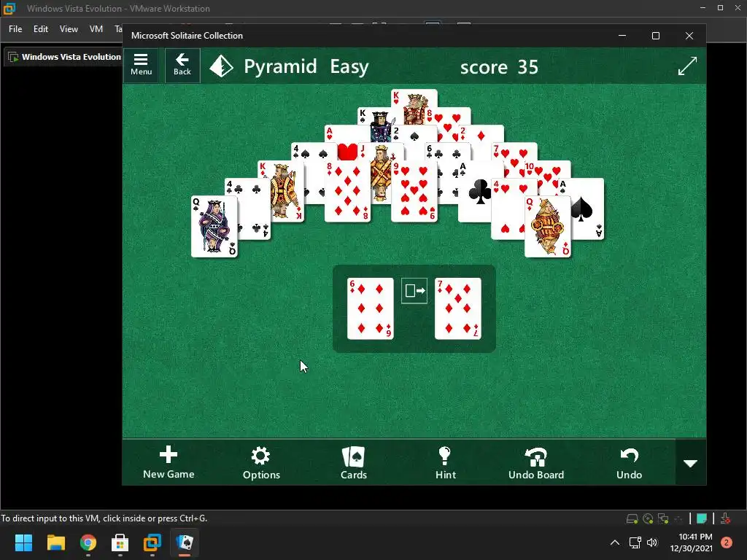Screen dimensions: 747x560
Task: Open the Cards deck chooser
Action: [x=354, y=462]
